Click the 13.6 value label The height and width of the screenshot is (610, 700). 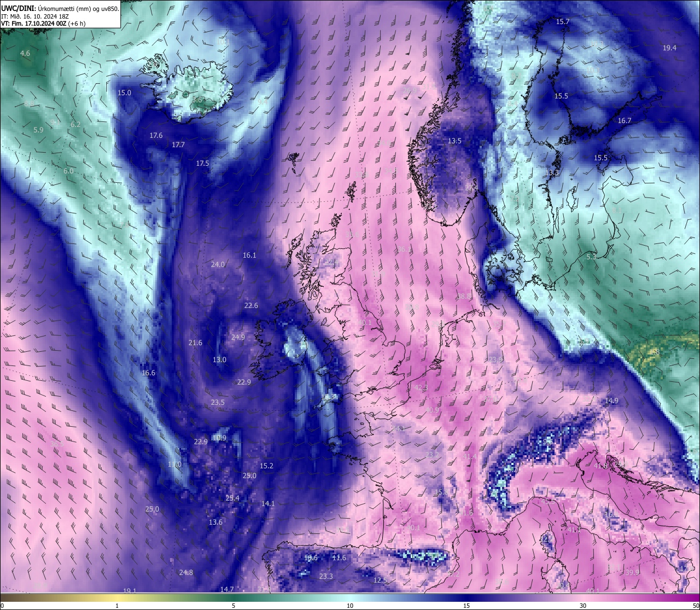coord(215,522)
